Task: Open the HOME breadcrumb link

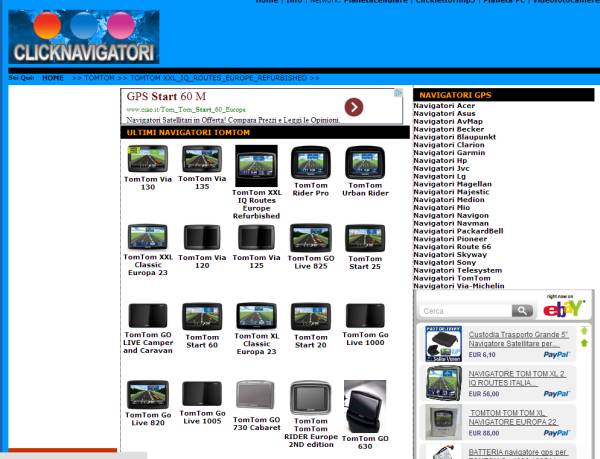Action: click(x=53, y=78)
